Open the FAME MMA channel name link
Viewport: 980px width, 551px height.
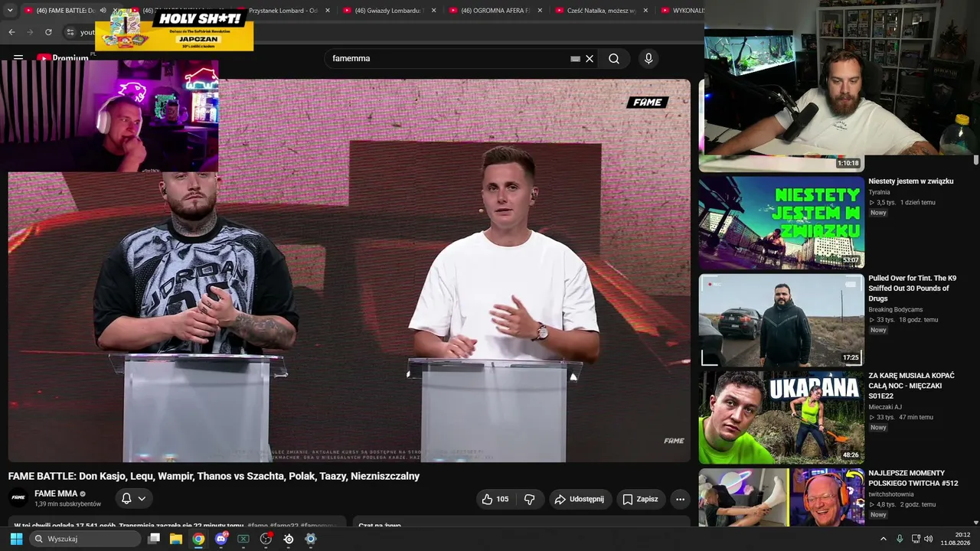coord(56,494)
